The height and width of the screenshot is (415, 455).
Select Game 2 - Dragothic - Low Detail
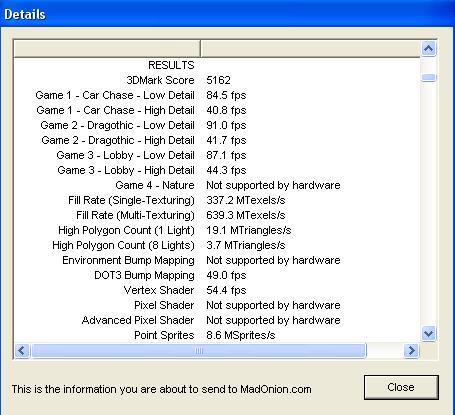point(117,125)
